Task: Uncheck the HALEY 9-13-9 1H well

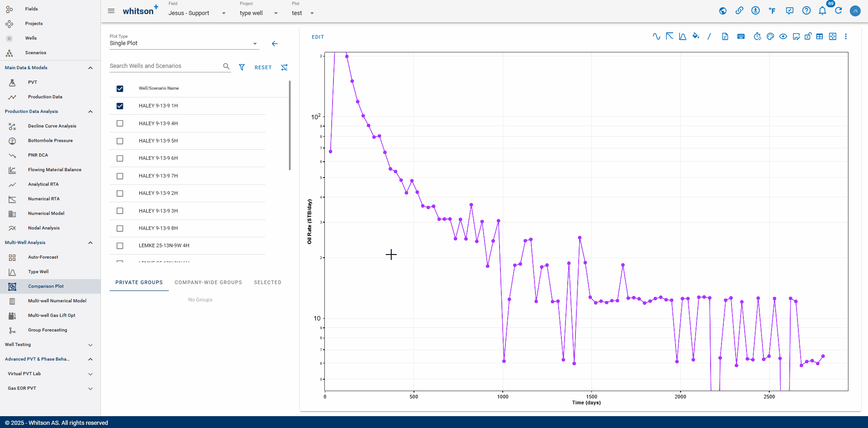Action: pyautogui.click(x=120, y=106)
